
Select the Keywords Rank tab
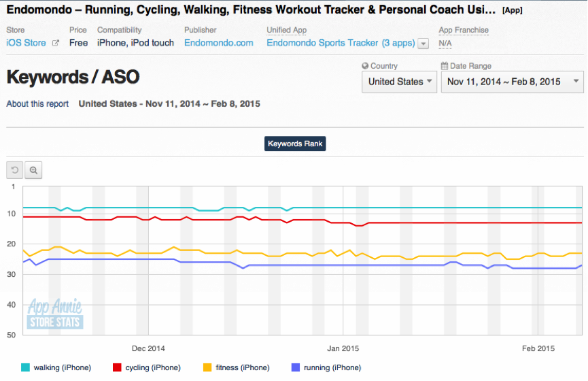[x=295, y=144]
